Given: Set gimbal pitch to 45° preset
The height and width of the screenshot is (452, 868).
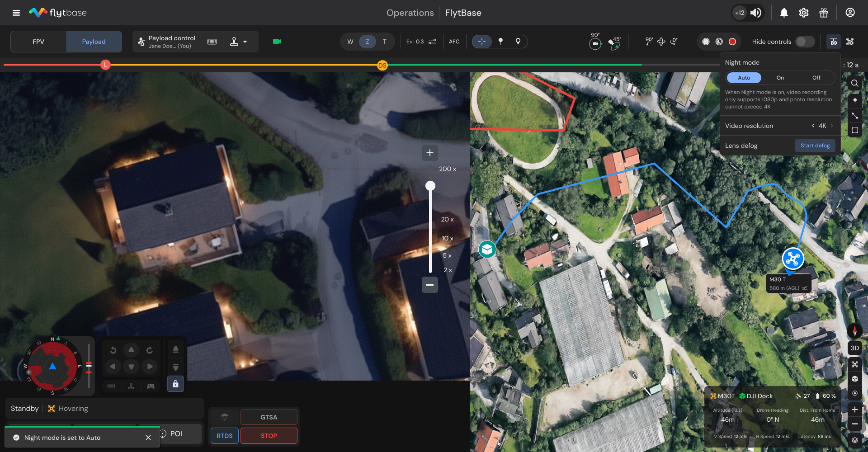Looking at the screenshot, I should (x=615, y=42).
